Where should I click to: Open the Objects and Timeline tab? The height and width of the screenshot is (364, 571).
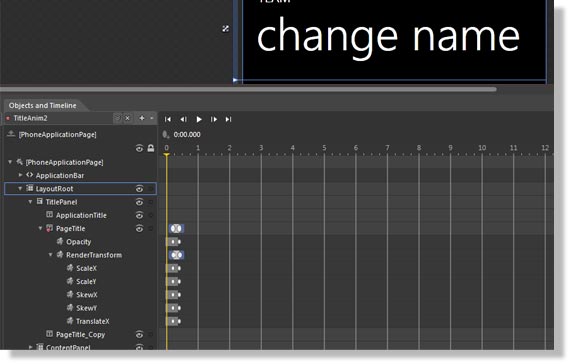43,106
